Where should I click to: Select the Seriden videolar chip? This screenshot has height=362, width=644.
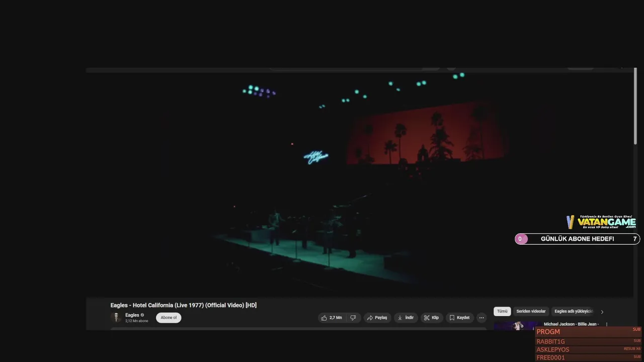(531, 311)
